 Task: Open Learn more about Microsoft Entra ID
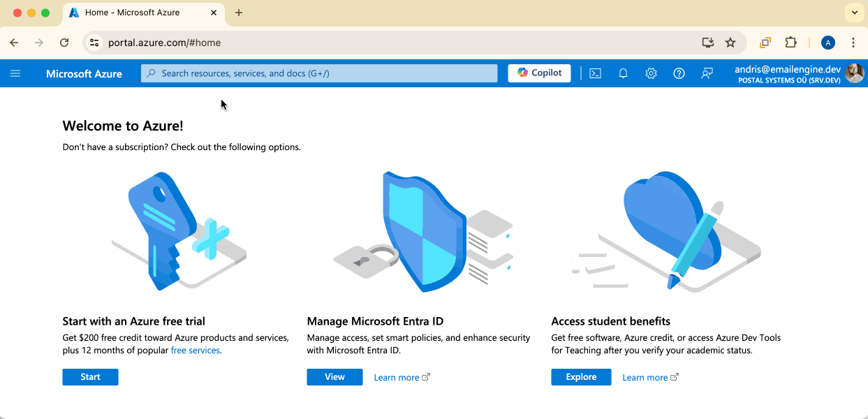coord(397,376)
